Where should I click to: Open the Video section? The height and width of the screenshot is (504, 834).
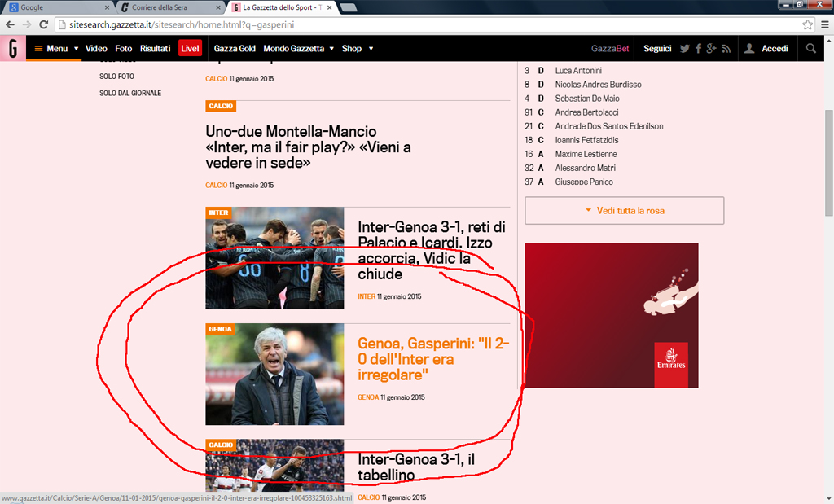96,48
